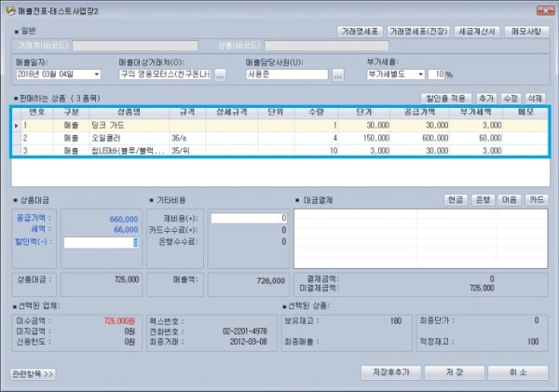The height and width of the screenshot is (392, 559).
Task: Click the 150,000 unit price cell
Action: [x=364, y=138]
